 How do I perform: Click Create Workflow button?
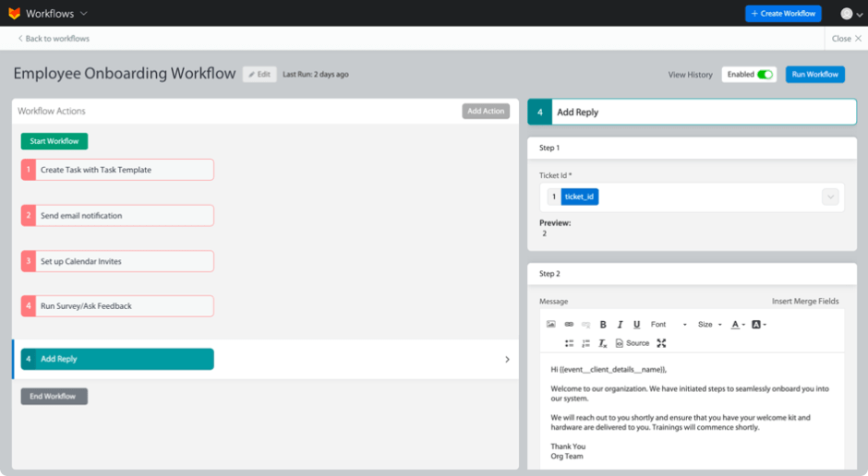(783, 13)
